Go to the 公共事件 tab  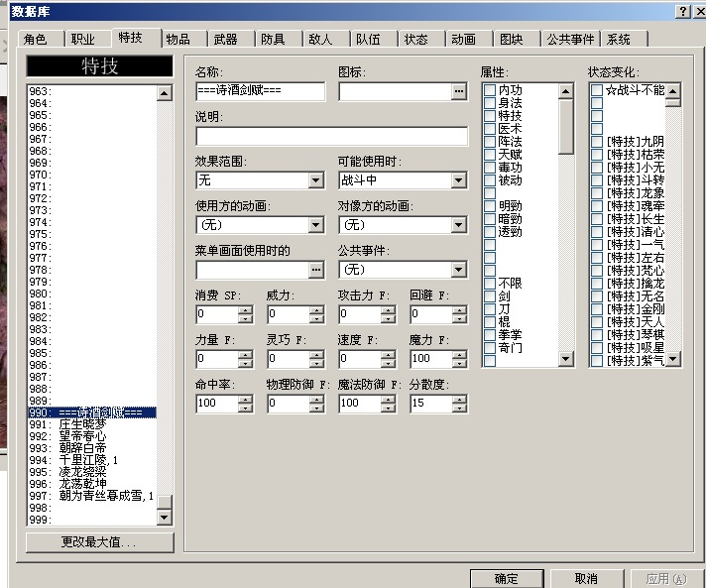[x=570, y=40]
